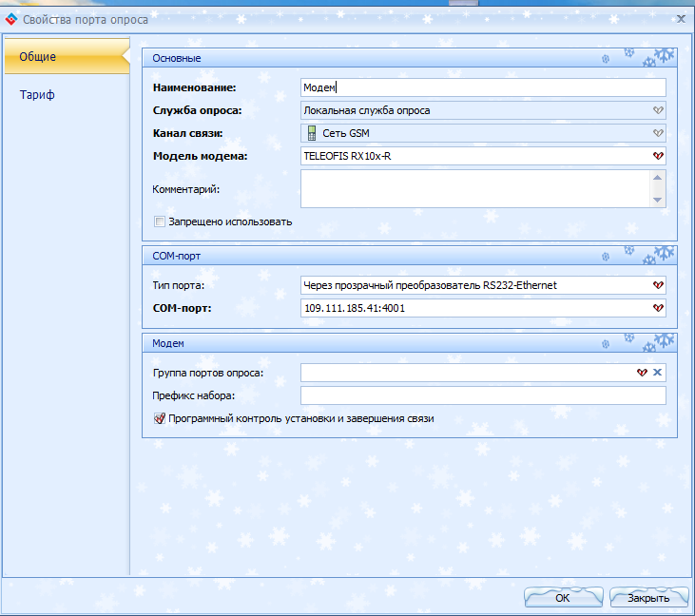Open the Модель модема dropdown list
This screenshot has width=695, height=616.
point(657,156)
